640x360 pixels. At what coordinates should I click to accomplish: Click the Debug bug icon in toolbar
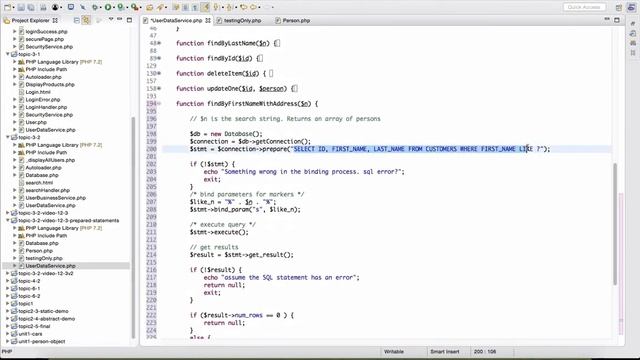(95, 7)
